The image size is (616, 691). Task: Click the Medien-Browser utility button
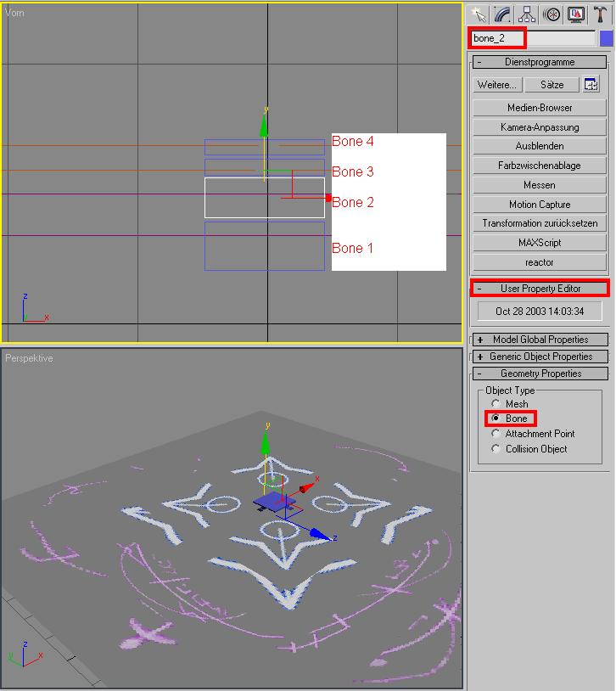[x=540, y=108]
